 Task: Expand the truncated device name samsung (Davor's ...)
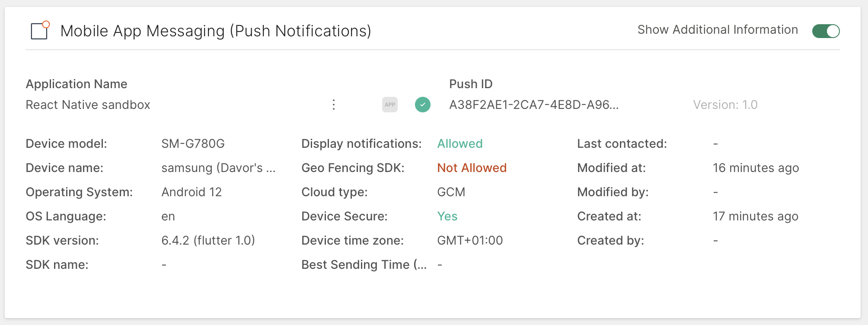click(x=219, y=168)
